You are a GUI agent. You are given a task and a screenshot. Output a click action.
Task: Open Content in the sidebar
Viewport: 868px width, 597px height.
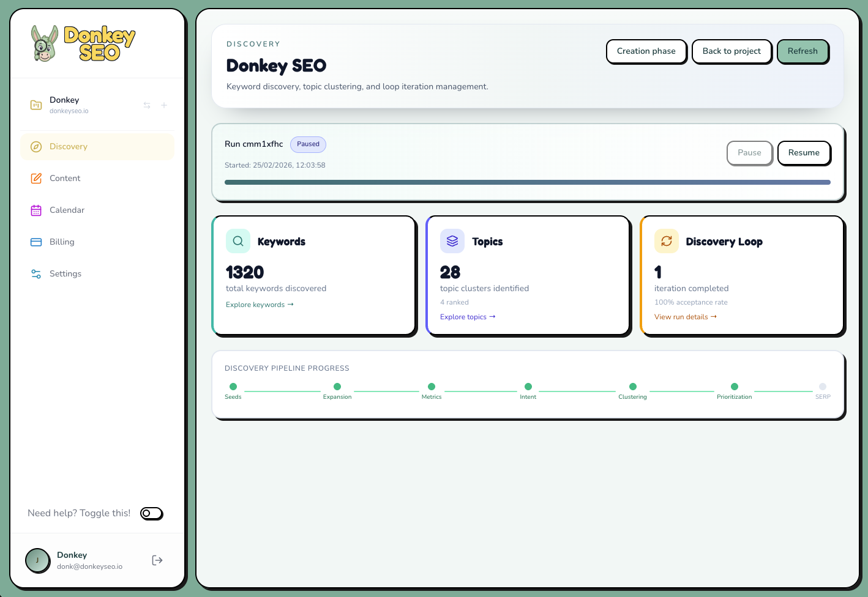coord(65,179)
